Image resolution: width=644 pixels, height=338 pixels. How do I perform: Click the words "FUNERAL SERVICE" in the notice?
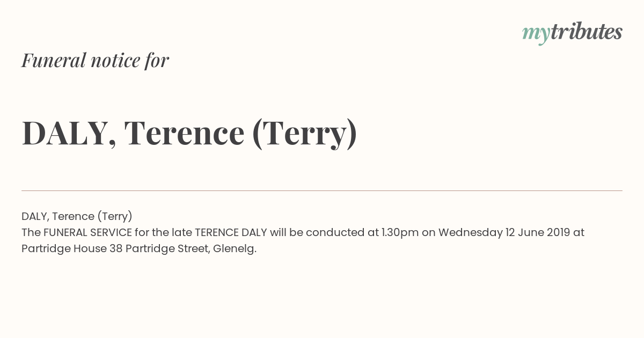pyautogui.click(x=87, y=232)
